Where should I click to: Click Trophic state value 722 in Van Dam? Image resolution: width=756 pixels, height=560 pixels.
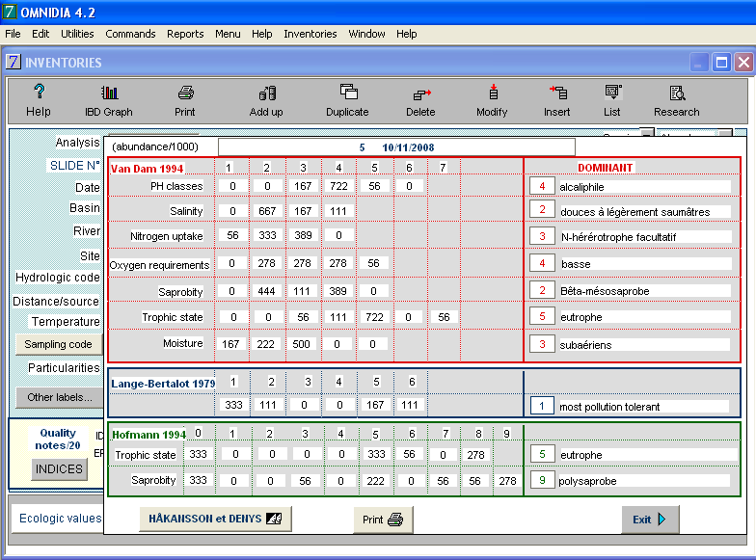374,317
